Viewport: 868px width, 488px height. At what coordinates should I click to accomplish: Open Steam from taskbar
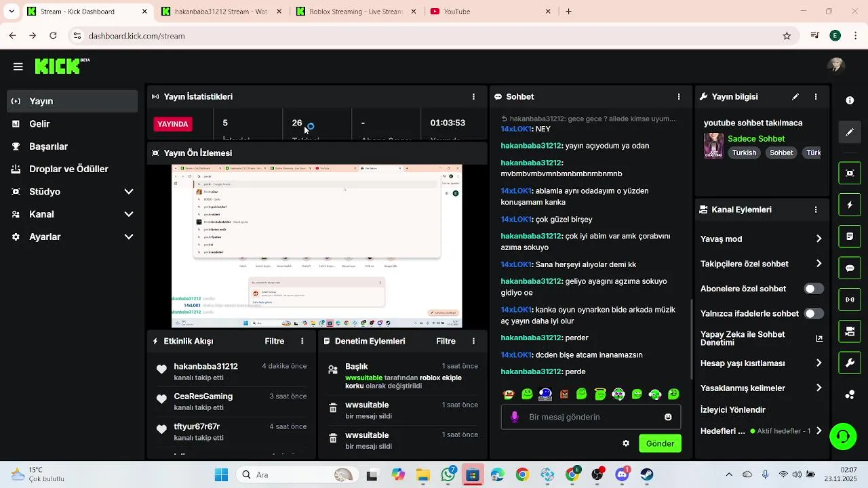(x=647, y=475)
